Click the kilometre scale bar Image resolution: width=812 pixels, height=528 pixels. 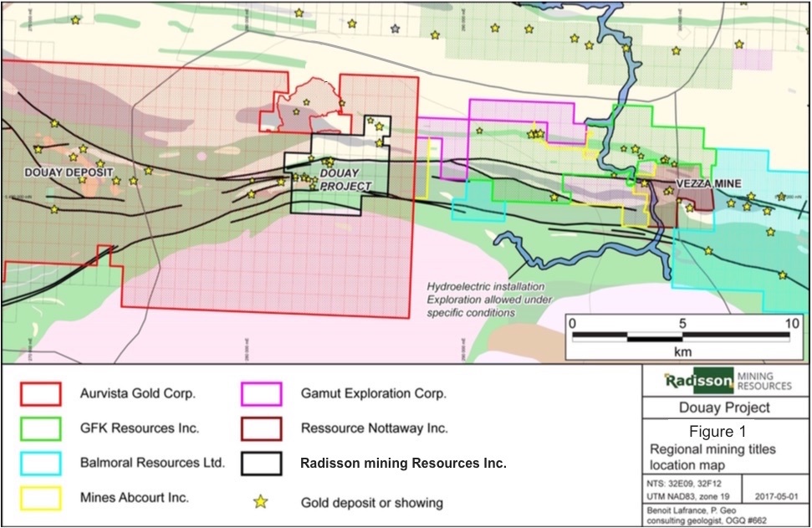[681, 336]
